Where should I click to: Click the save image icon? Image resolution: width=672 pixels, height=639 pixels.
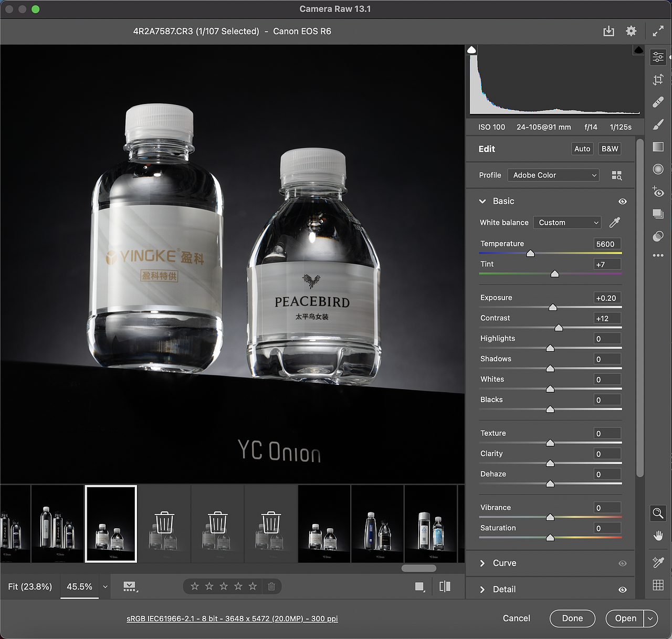(608, 32)
